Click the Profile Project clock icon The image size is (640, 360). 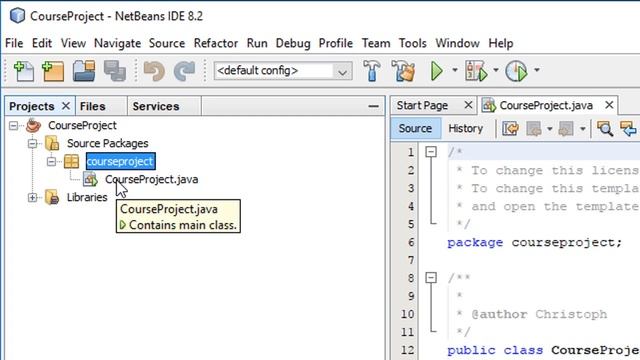(516, 71)
